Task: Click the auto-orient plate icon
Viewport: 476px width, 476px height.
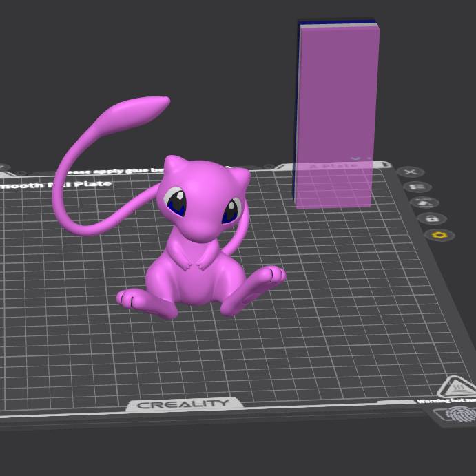Action: click(x=424, y=203)
